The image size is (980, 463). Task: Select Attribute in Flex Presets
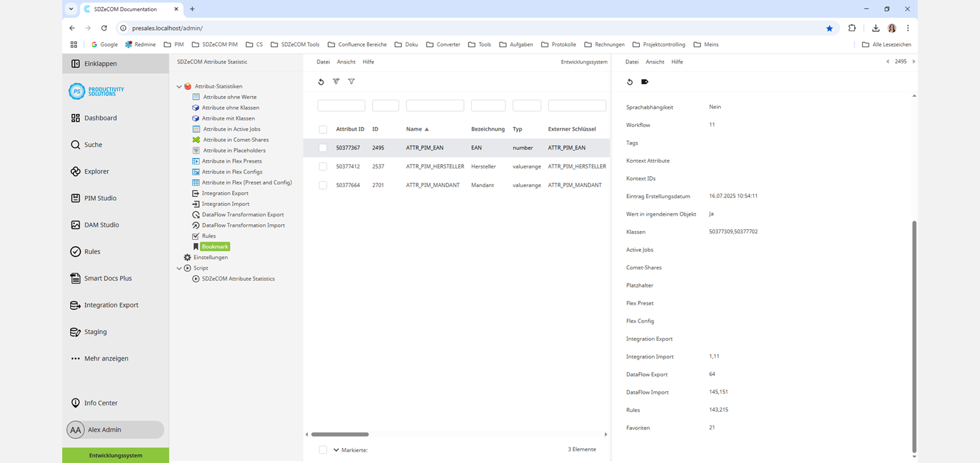coord(231,161)
